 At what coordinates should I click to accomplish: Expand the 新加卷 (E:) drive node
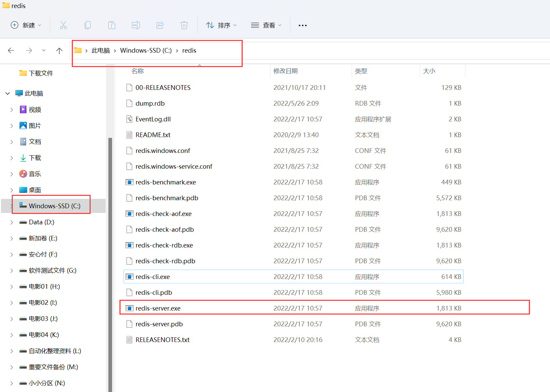pos(12,238)
